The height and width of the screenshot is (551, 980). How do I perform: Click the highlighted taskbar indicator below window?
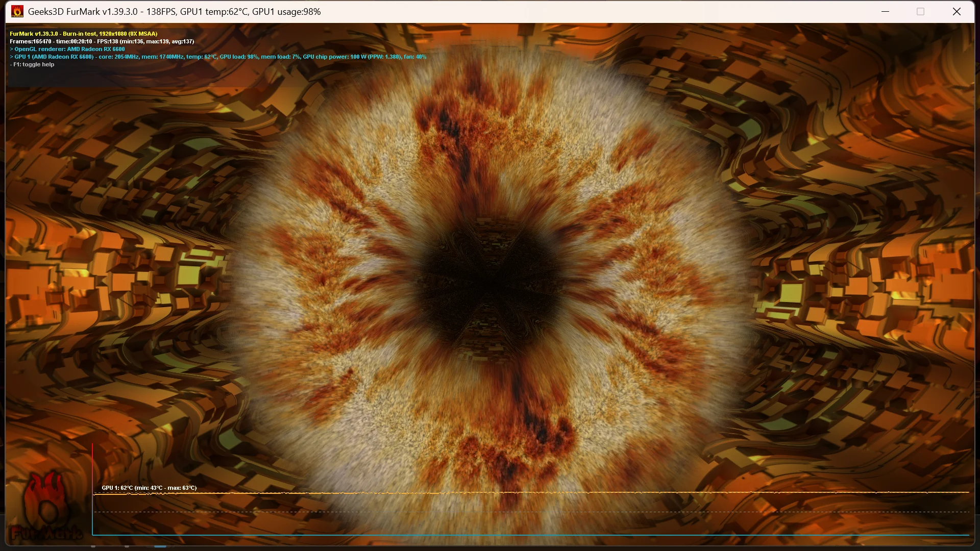(160, 546)
